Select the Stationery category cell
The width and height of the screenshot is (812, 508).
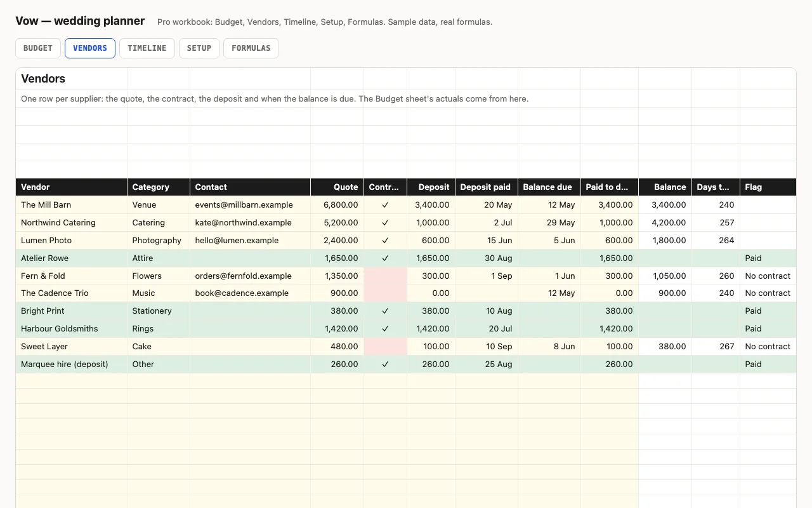(159, 311)
